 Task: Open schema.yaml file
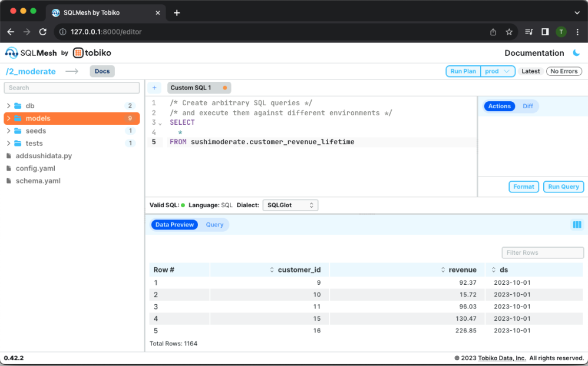38,181
